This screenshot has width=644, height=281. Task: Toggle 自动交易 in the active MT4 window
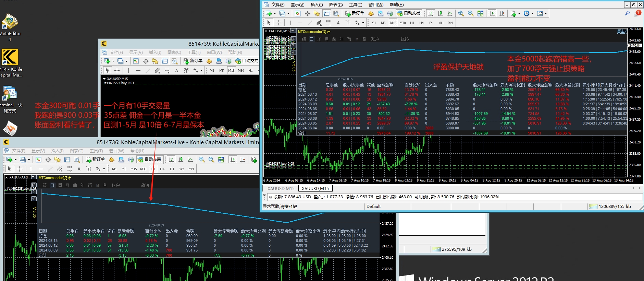[409, 13]
